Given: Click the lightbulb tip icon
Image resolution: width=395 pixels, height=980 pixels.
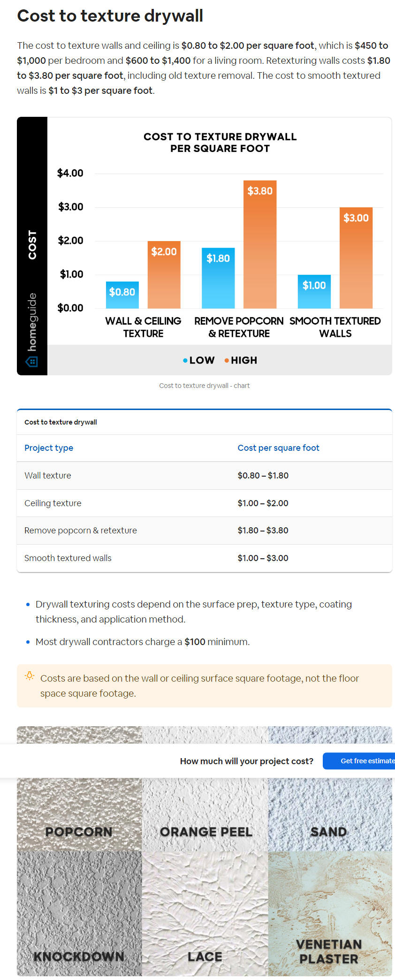Looking at the screenshot, I should pos(30,676).
